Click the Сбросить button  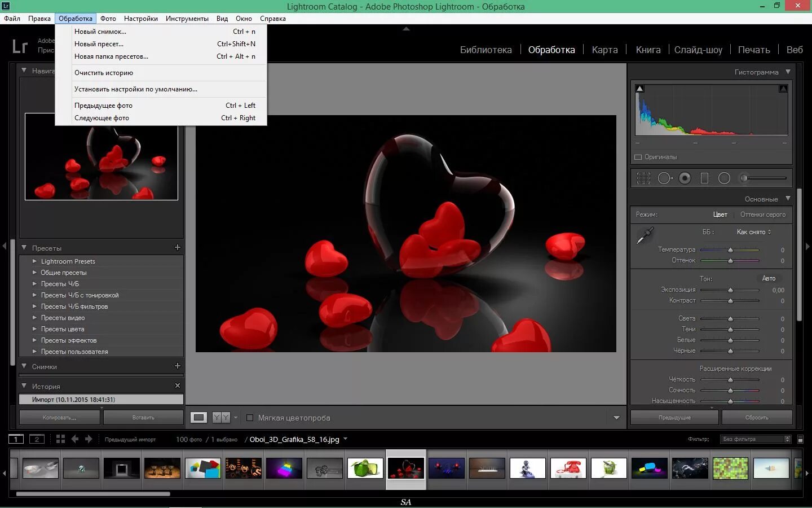pos(756,417)
